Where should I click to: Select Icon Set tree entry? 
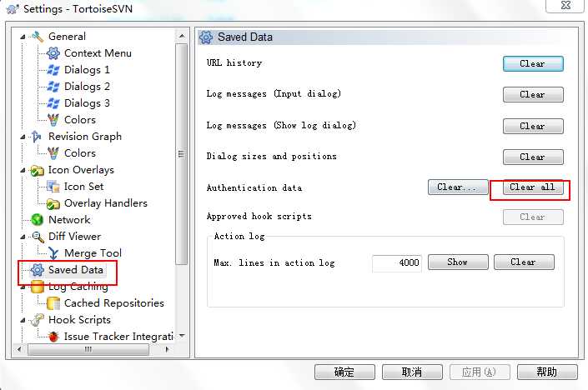[x=83, y=187]
